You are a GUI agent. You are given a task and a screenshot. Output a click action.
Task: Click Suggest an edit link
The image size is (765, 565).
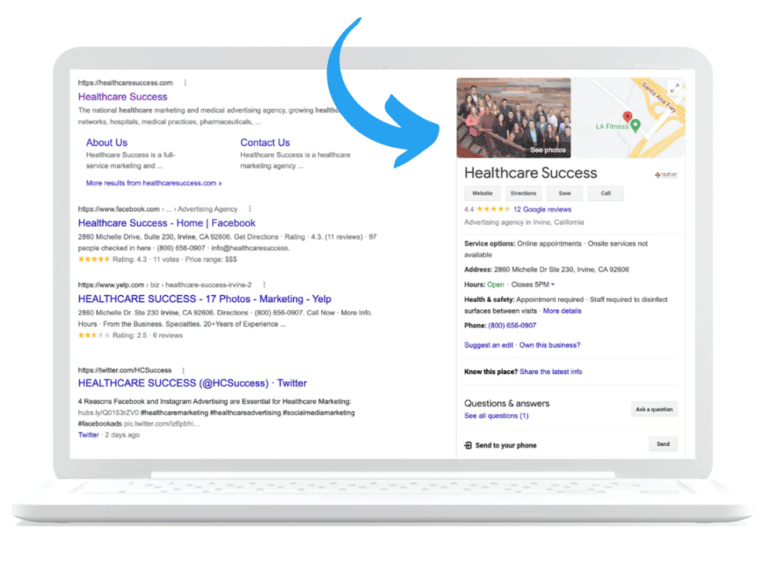point(488,345)
